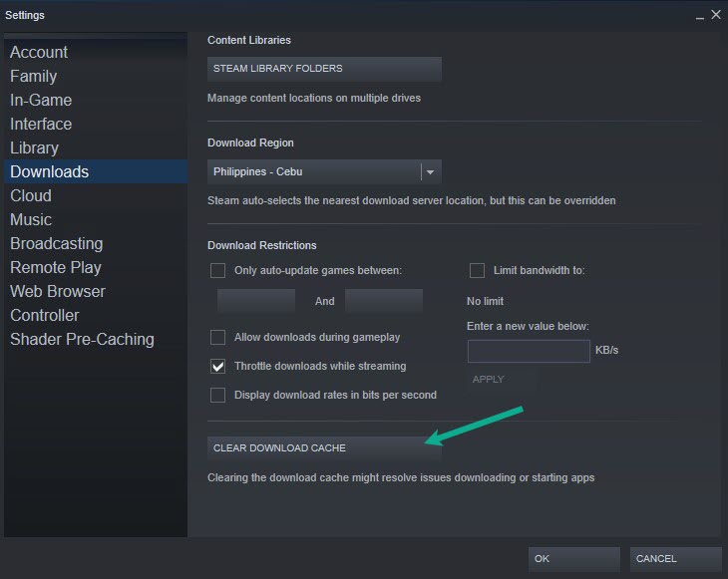
Task: Cancel the settings dialog
Action: 675,559
